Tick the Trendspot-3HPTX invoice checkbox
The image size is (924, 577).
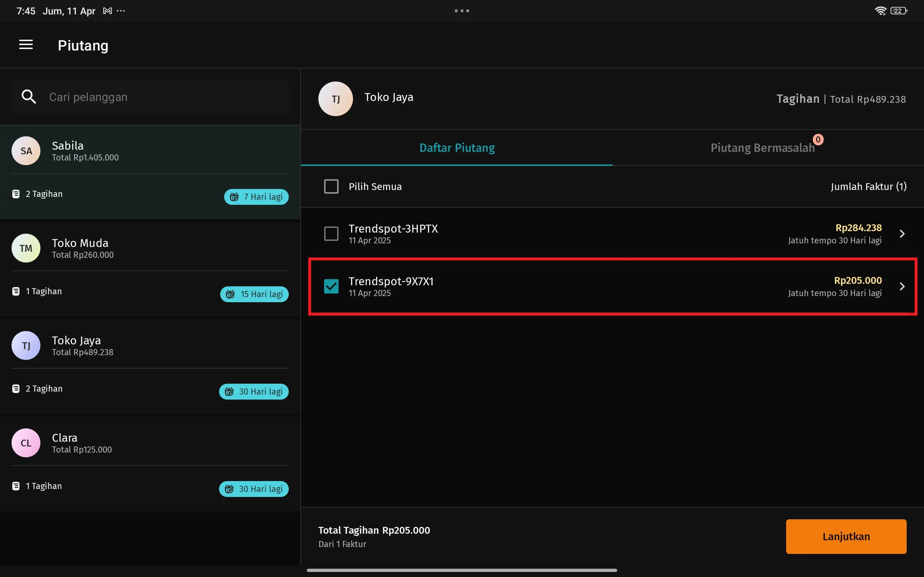click(x=331, y=234)
